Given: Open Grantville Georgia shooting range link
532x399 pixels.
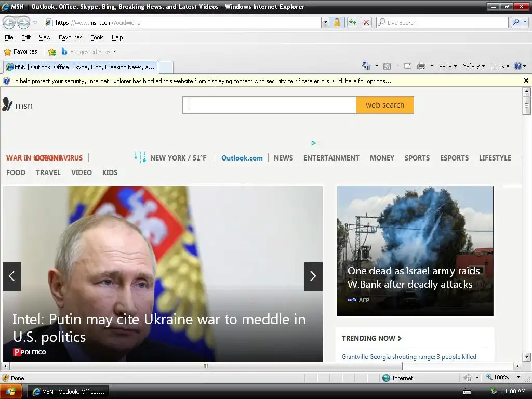Looking at the screenshot, I should pos(409,356).
